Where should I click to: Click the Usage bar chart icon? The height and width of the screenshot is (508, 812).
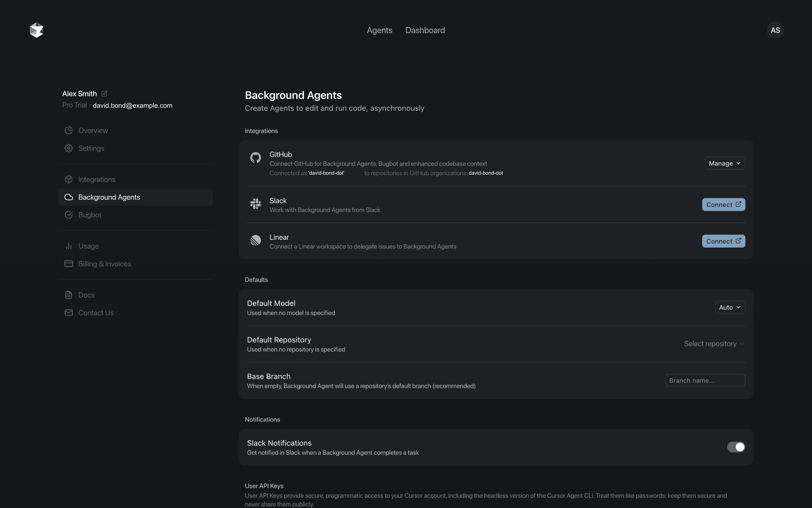click(69, 246)
